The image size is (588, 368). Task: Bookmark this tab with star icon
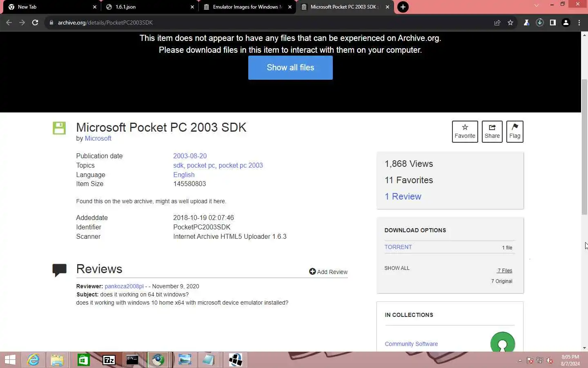tap(510, 22)
